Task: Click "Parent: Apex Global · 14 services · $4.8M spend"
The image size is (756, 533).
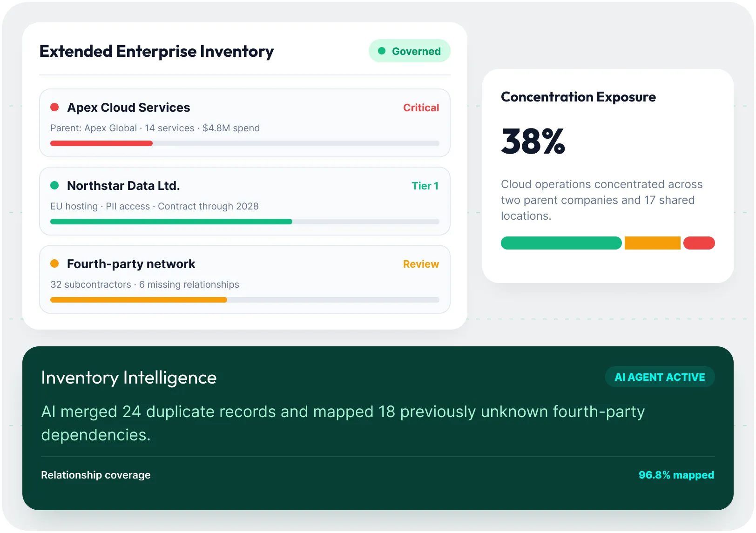Action: click(155, 128)
